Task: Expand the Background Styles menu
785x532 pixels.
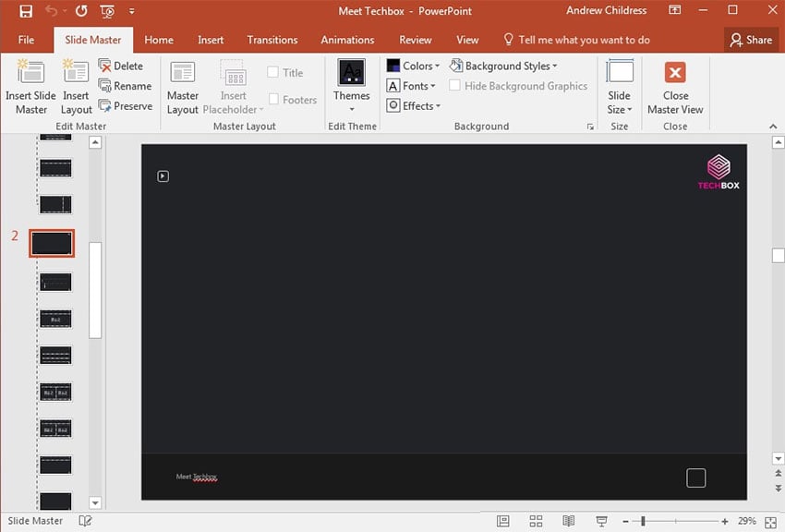Action: [504, 66]
